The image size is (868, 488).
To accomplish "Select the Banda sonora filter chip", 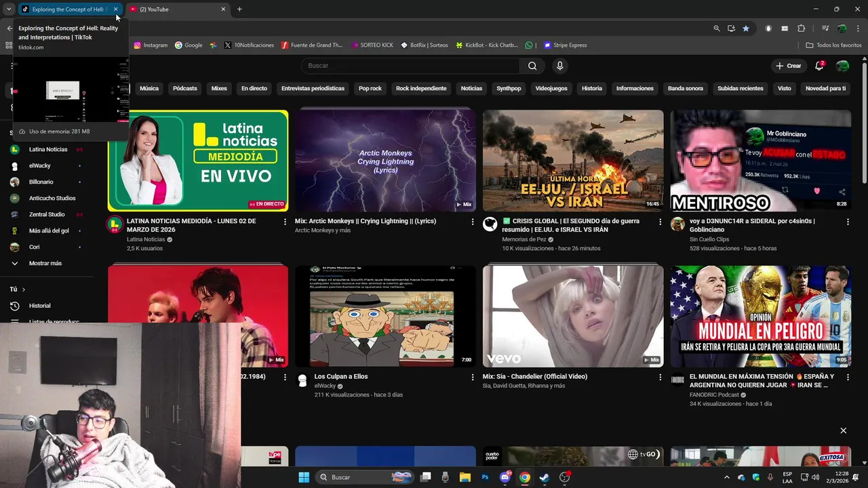I will click(x=686, y=89).
